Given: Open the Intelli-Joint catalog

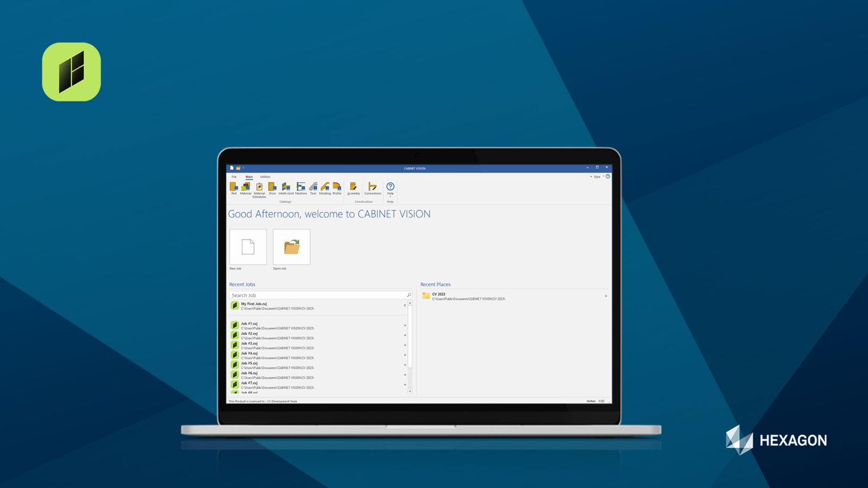Looking at the screenshot, I should click(x=286, y=188).
